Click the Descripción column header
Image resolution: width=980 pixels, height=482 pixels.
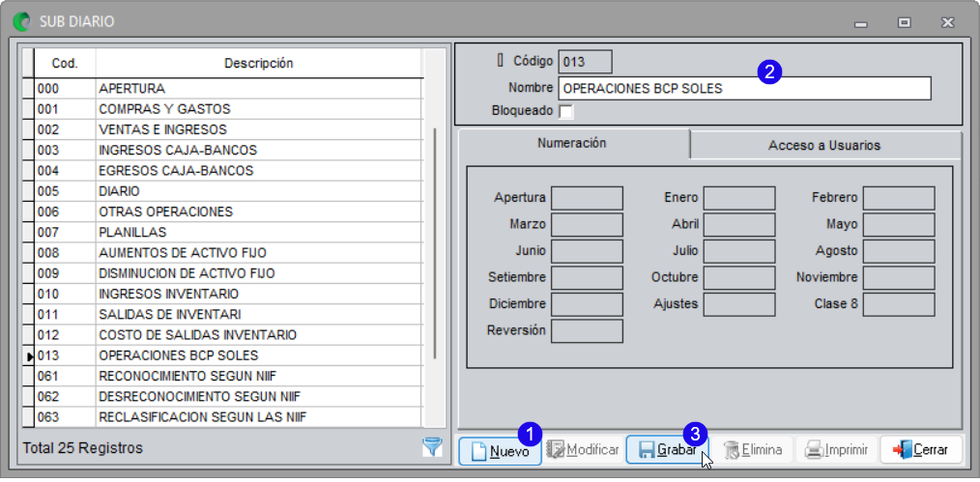point(259,63)
